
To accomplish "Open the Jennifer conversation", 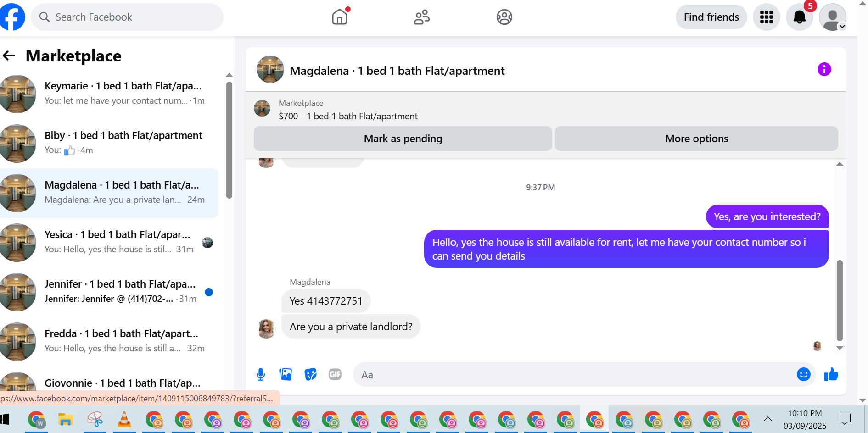I will [x=109, y=292].
